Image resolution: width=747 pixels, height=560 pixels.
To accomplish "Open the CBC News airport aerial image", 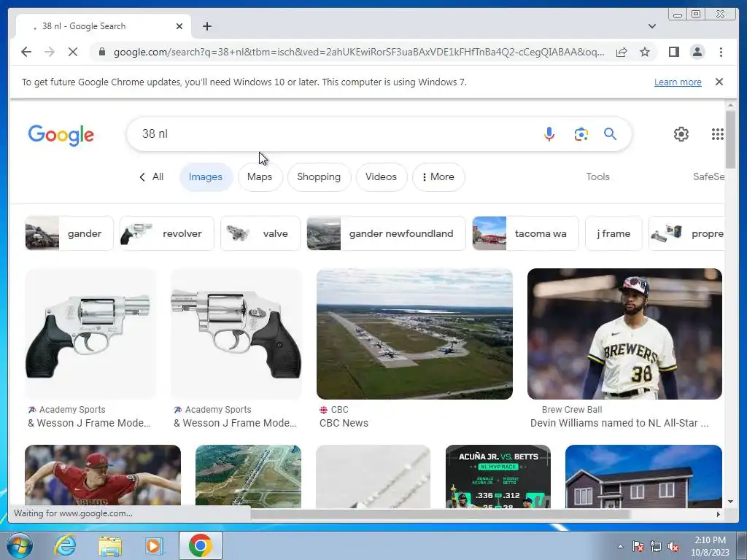I will click(x=414, y=334).
